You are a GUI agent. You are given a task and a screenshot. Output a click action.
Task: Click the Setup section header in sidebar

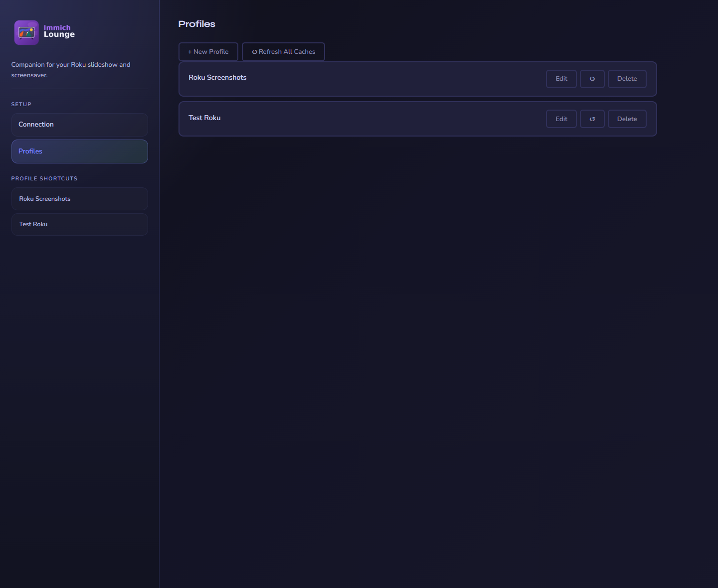[21, 104]
